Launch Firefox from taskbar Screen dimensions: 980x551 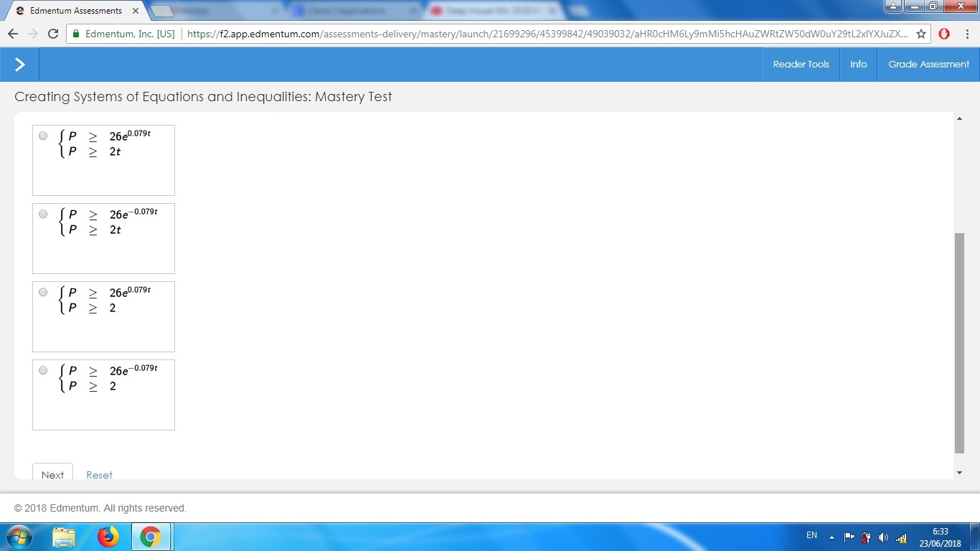point(108,537)
